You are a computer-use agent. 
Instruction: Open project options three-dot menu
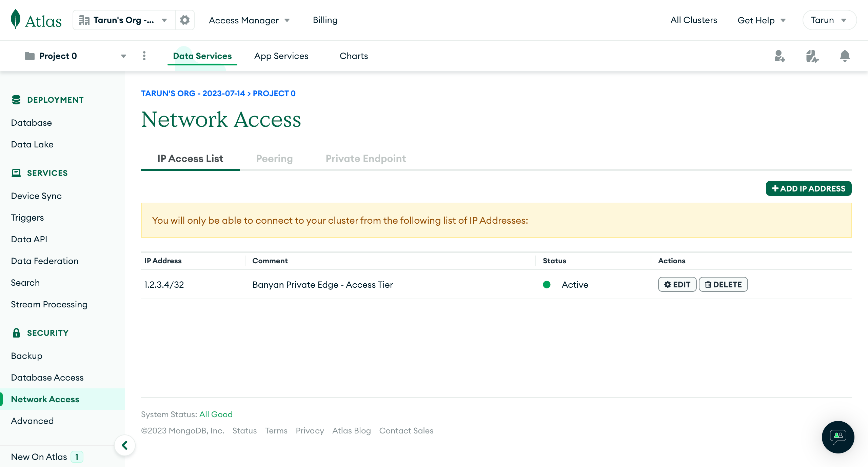click(144, 56)
